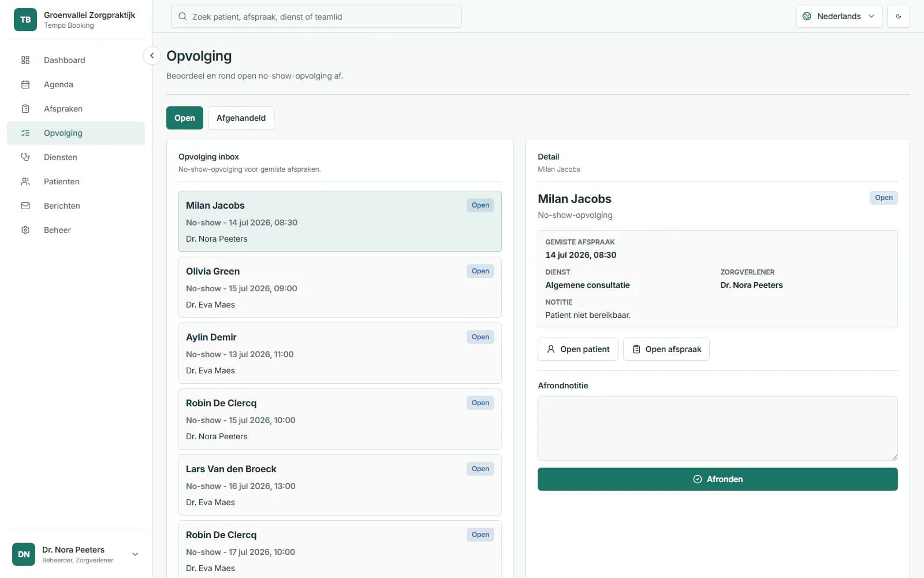Select the Aylin Demir follow-up card
The height and width of the screenshot is (578, 924).
(x=340, y=353)
